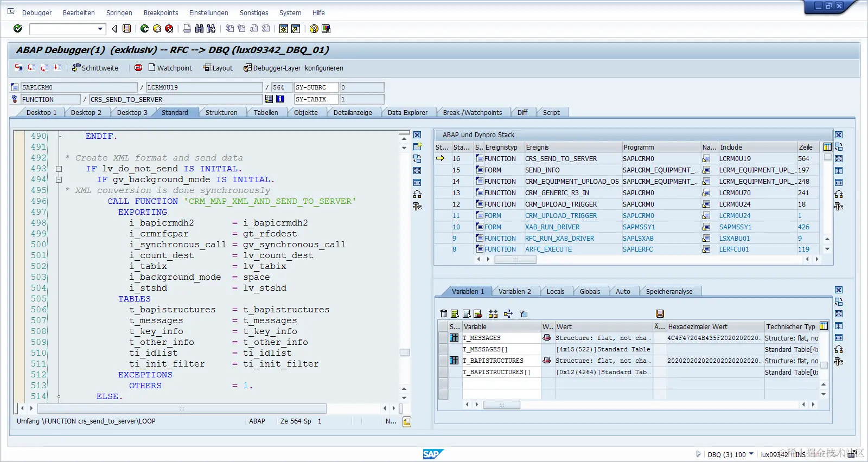Select the T_BAPISTRUCTURES row selector box
The height and width of the screenshot is (462, 868).
point(443,361)
